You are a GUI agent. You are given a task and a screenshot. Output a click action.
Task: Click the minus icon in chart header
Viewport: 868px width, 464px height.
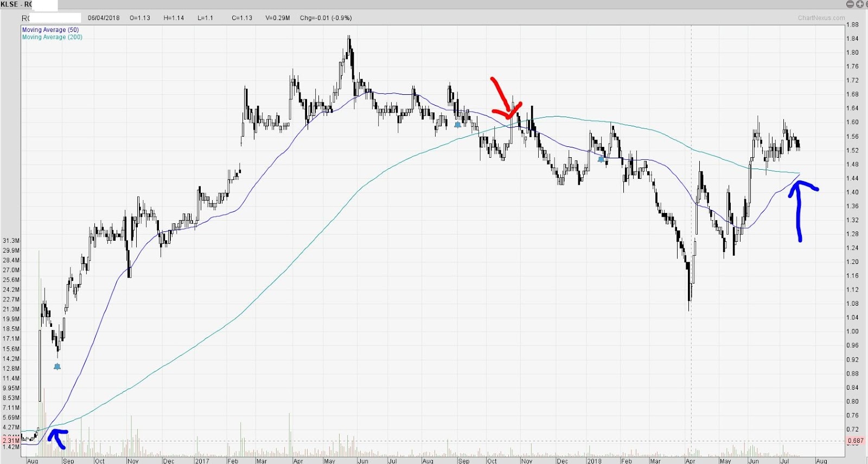pos(851,4)
